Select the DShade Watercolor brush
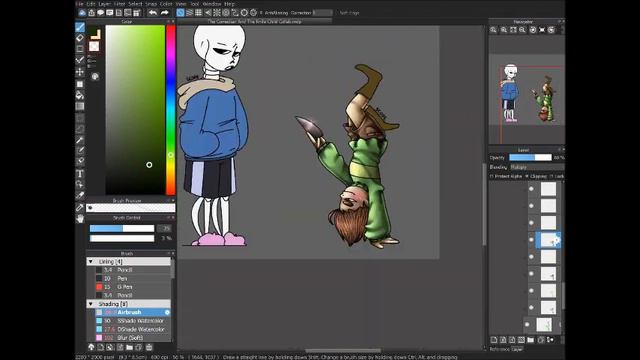This screenshot has width=640, height=360. [x=133, y=329]
